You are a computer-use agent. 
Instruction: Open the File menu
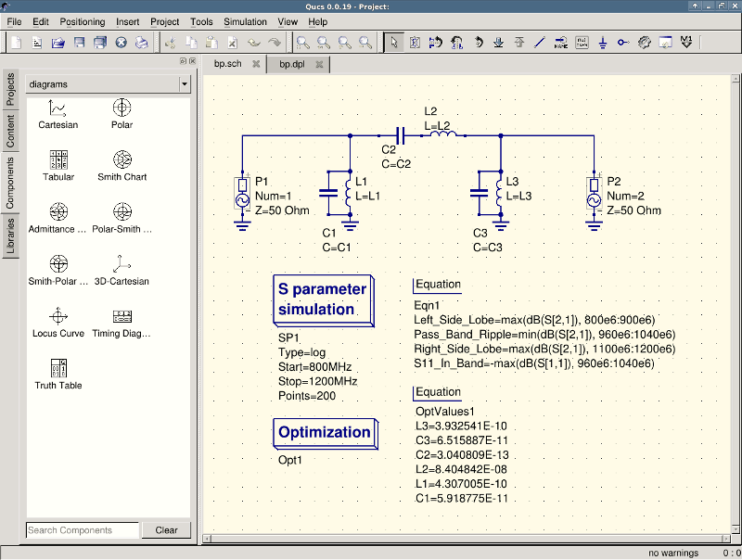point(14,21)
